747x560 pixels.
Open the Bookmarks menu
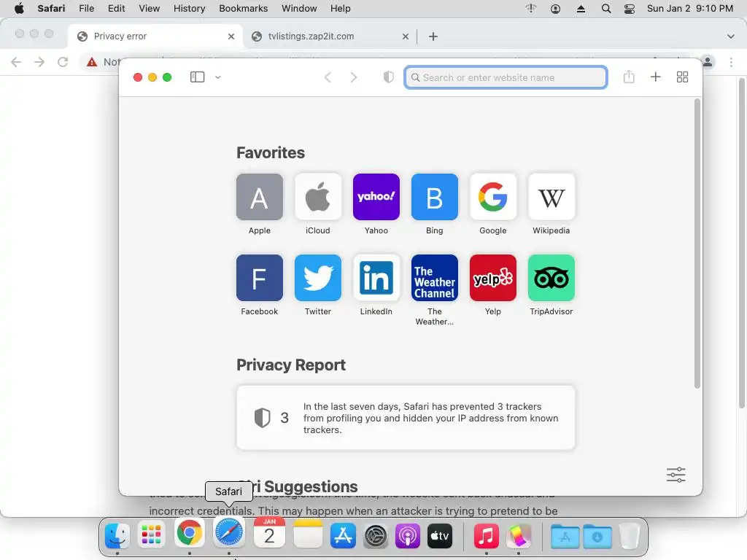244,9
